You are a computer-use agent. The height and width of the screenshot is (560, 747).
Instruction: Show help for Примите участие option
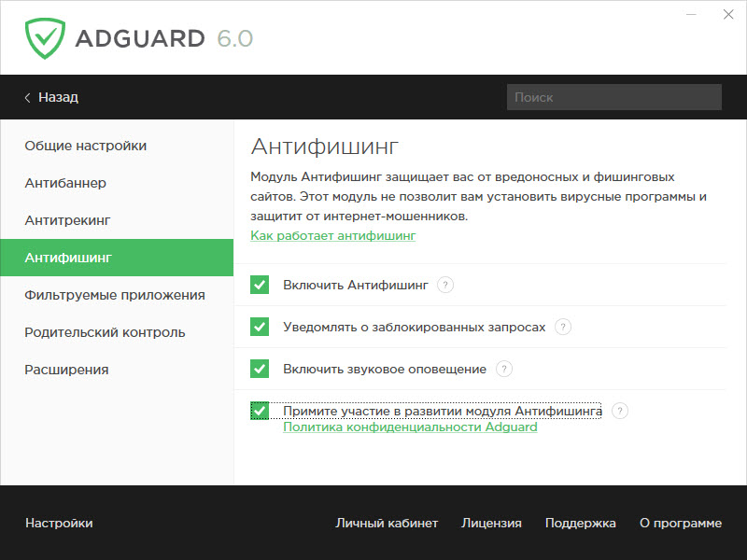pos(620,411)
